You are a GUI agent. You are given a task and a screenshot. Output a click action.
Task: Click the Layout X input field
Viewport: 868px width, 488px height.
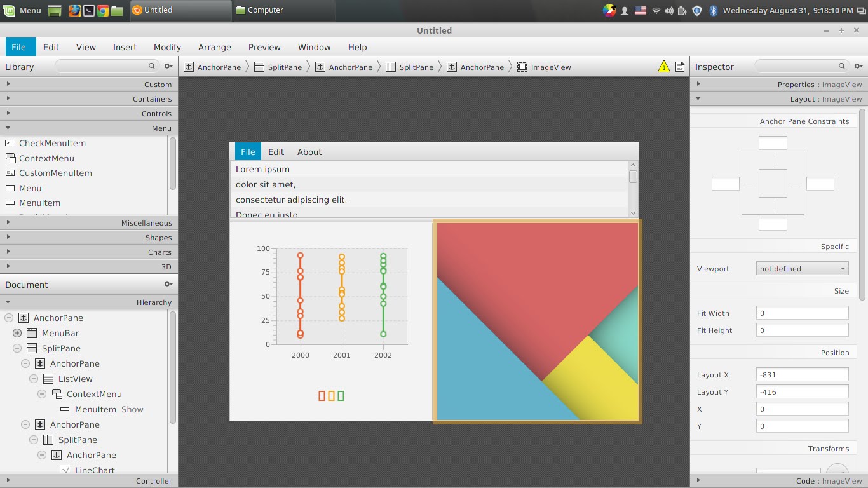point(802,374)
